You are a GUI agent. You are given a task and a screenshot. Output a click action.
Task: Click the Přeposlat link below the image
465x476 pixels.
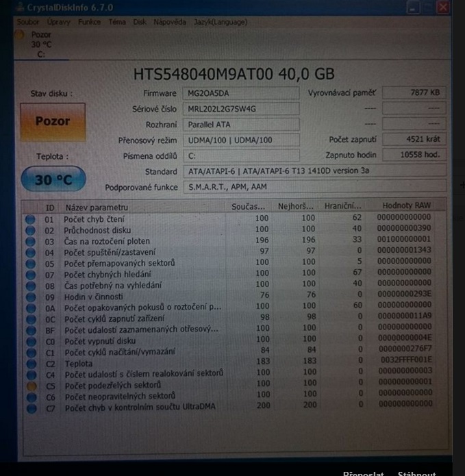point(364,473)
